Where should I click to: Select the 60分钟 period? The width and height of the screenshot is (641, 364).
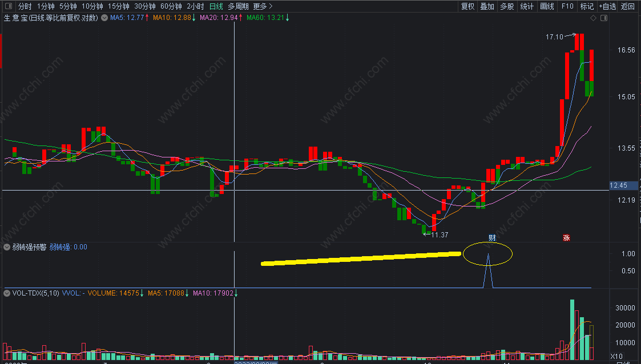pyautogui.click(x=171, y=6)
